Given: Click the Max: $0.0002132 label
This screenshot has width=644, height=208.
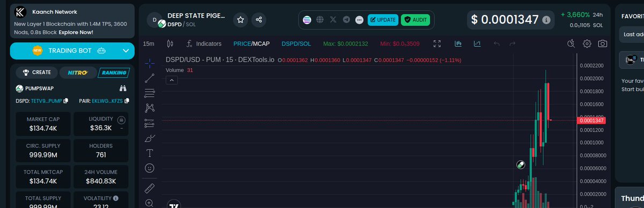Looking at the screenshot, I should 345,44.
